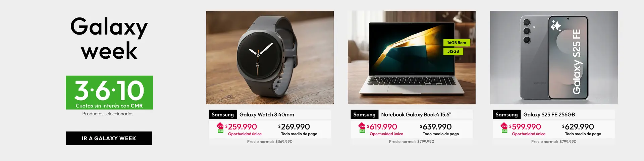Click the 16GB Ram green tag
Viewport: 644px width, 161px height.
(x=457, y=43)
